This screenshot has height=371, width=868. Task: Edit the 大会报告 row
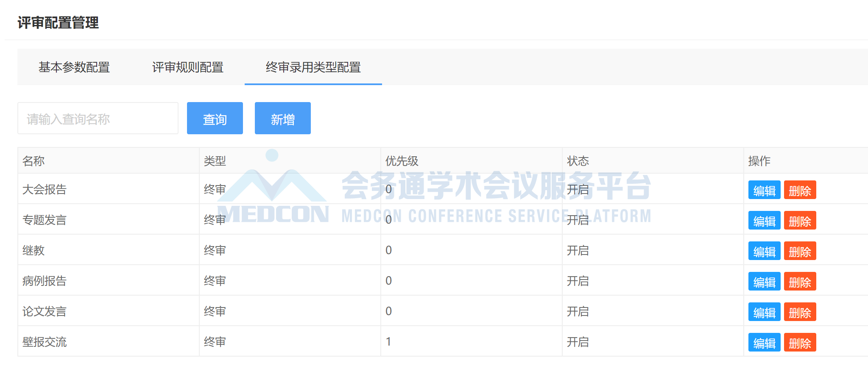764,190
